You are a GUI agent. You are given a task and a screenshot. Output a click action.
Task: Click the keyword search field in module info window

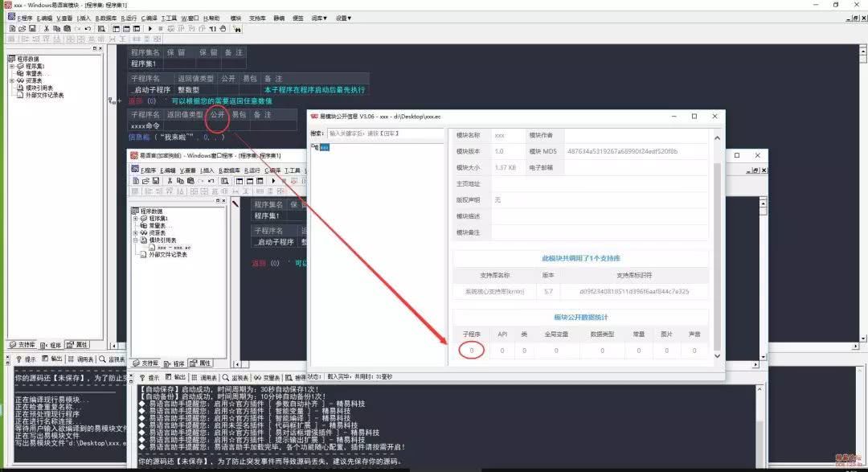pyautogui.click(x=384, y=133)
